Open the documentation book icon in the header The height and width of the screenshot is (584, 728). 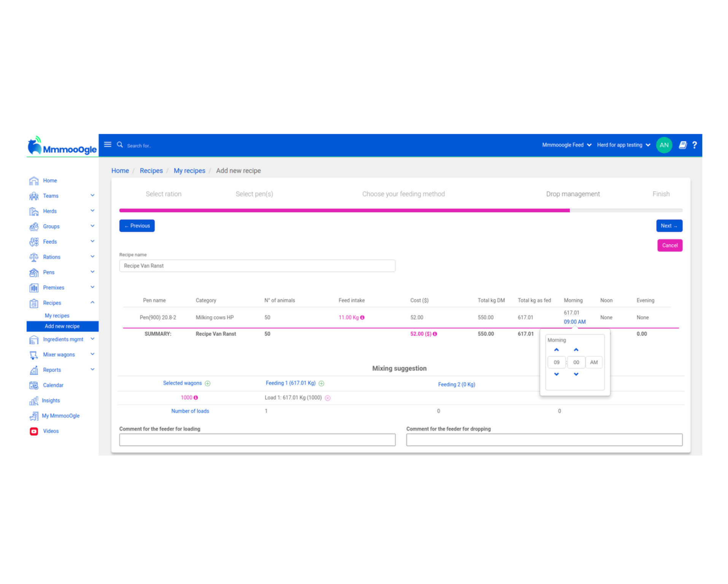point(683,145)
